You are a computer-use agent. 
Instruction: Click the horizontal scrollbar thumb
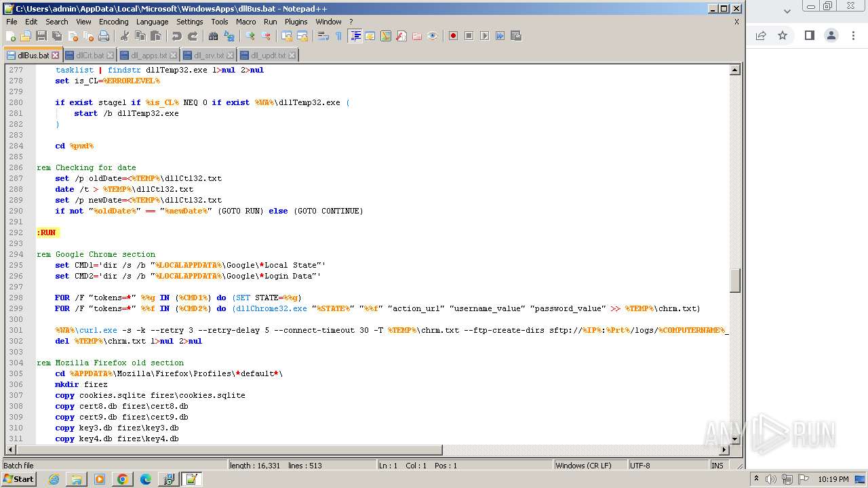[x=229, y=450]
